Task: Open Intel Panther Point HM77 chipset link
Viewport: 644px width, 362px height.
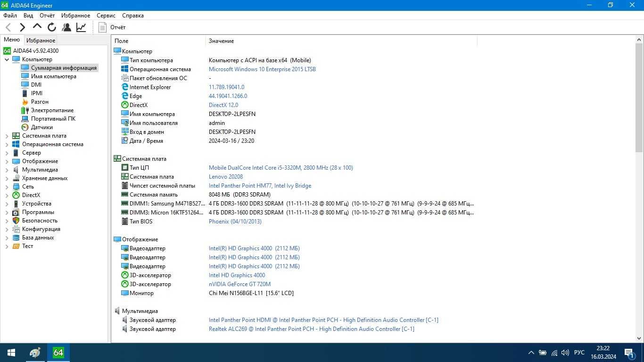Action: pyautogui.click(x=260, y=186)
